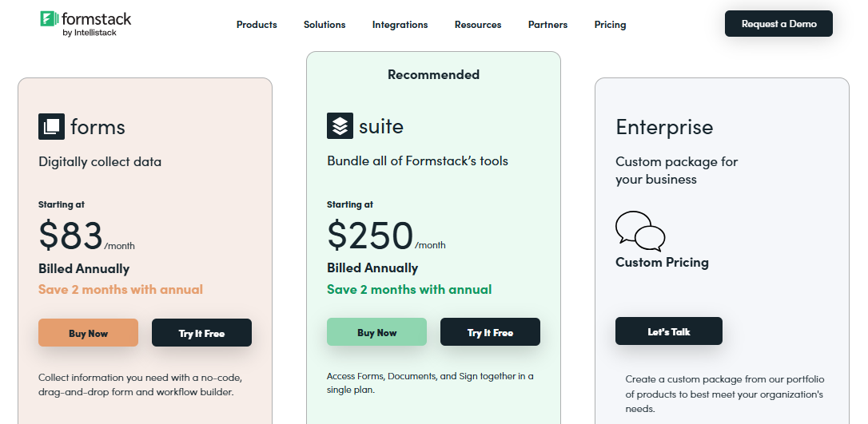The image size is (868, 424).
Task: Click the Recommended label on suite card
Action: [x=433, y=74]
